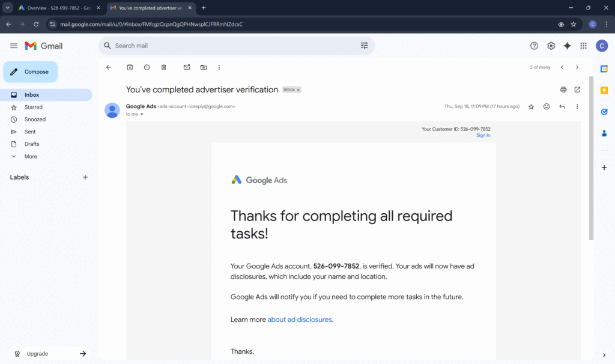Expand More in the left sidebar
The width and height of the screenshot is (615, 364).
(30, 156)
